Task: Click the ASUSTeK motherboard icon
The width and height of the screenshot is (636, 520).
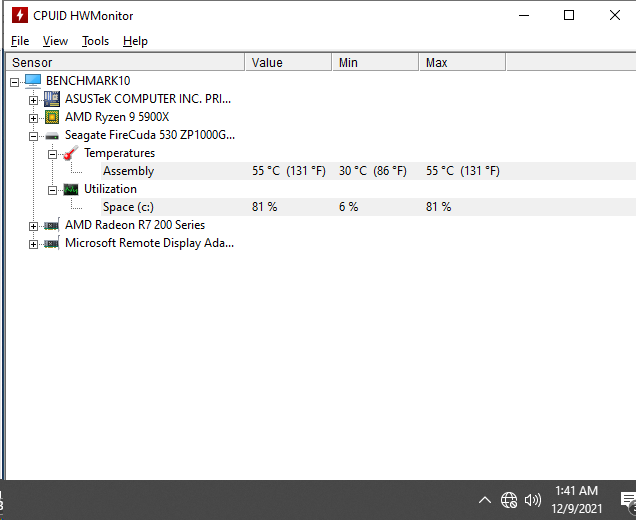Action: point(52,99)
